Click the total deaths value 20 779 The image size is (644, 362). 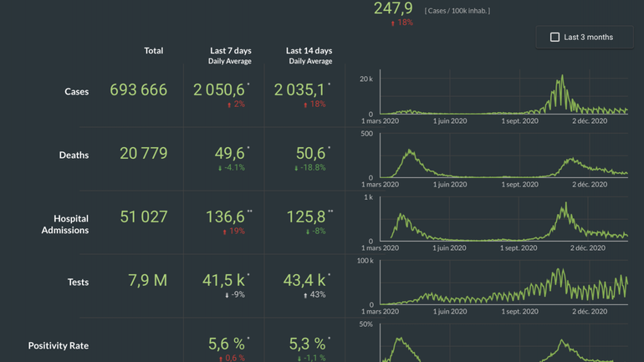tap(143, 154)
